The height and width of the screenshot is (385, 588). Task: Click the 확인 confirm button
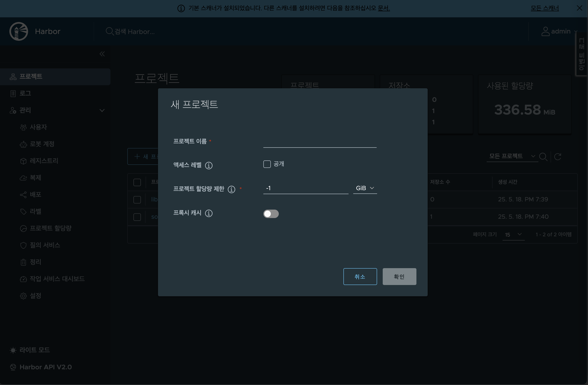(399, 277)
